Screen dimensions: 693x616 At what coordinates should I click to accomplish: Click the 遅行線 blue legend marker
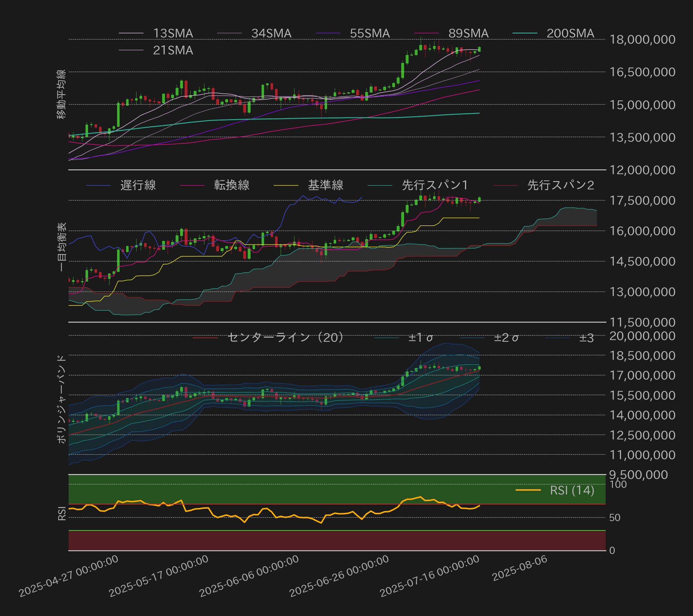tap(99, 186)
